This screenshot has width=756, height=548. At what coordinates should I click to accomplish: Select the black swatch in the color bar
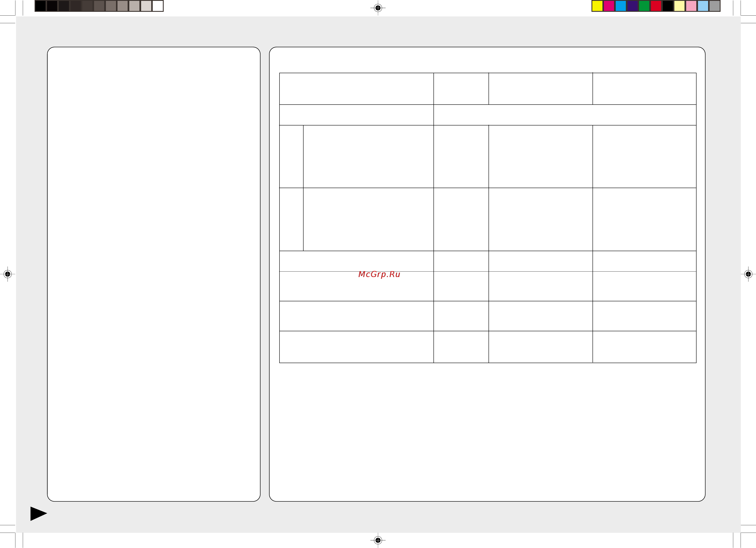pos(668,6)
